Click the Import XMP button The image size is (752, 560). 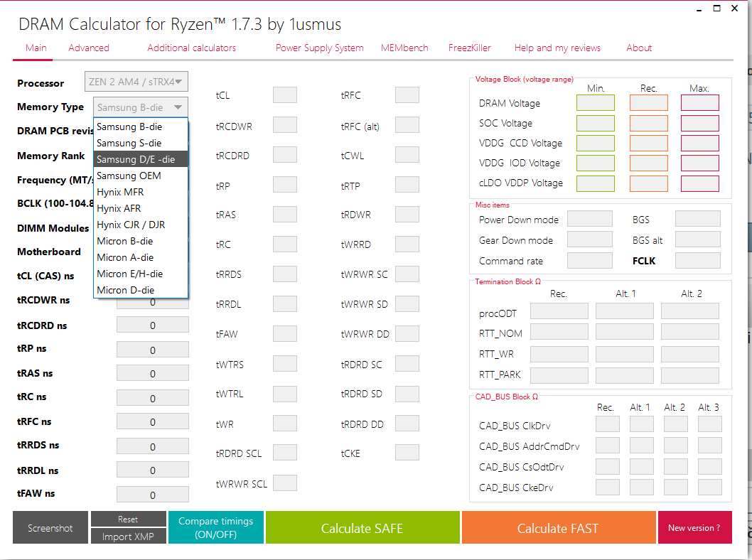click(129, 536)
